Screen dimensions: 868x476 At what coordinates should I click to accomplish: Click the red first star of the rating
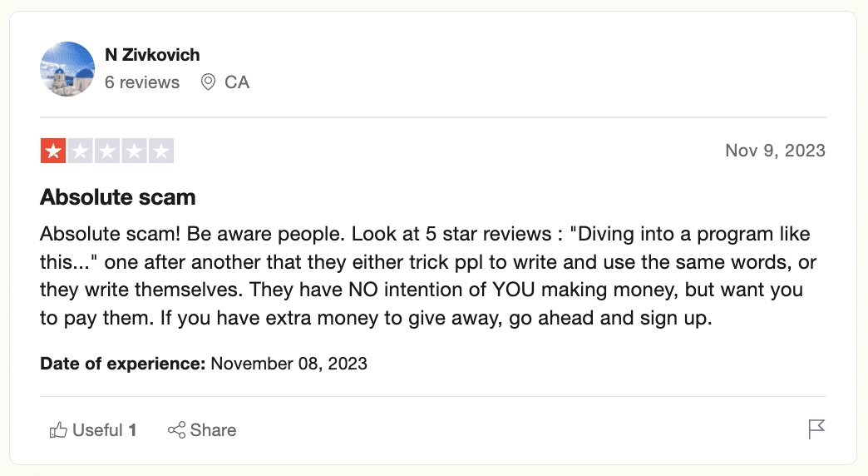click(53, 151)
